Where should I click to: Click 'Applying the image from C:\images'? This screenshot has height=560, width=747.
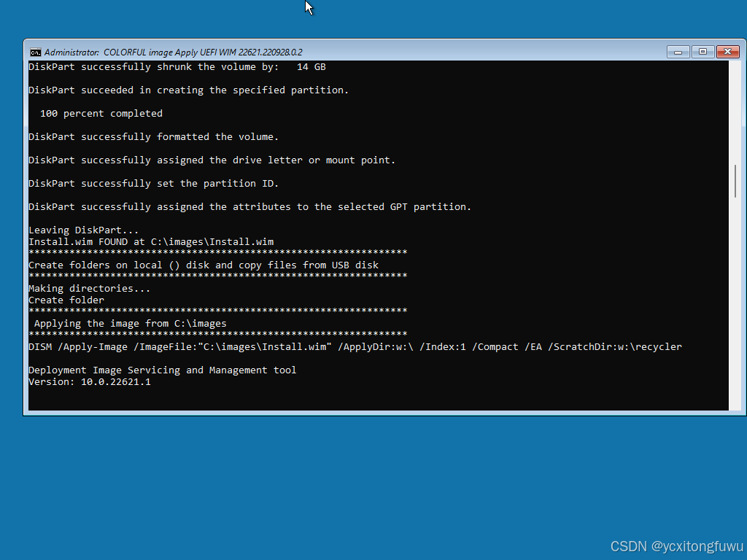click(131, 324)
